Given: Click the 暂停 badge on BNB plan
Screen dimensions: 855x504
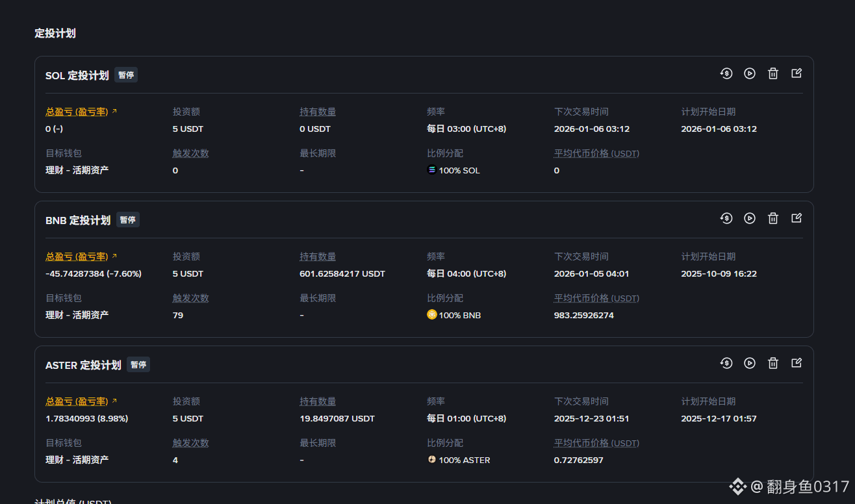Looking at the screenshot, I should [x=128, y=220].
